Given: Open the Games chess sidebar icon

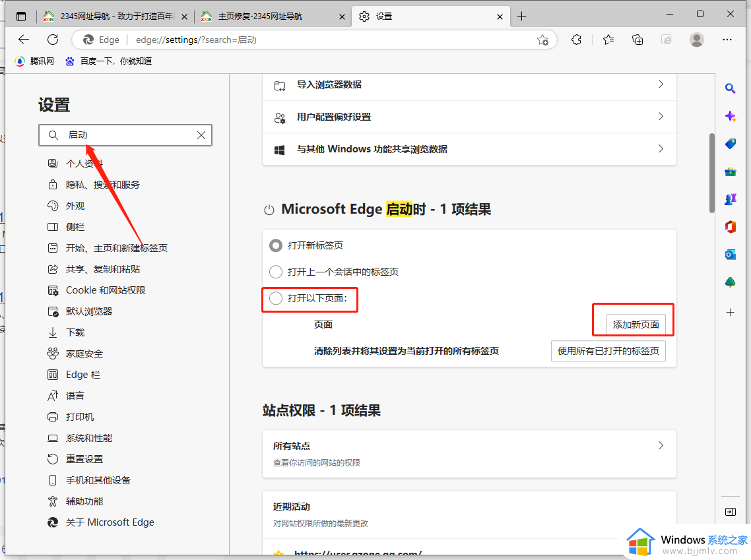Looking at the screenshot, I should 730,199.
